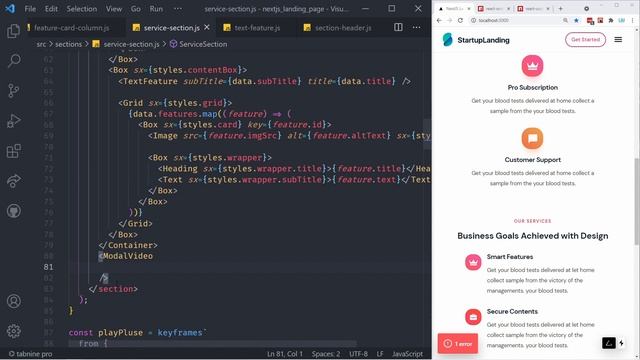
Task: Open the browser Extensions puzzle icon
Action: click(x=611, y=20)
